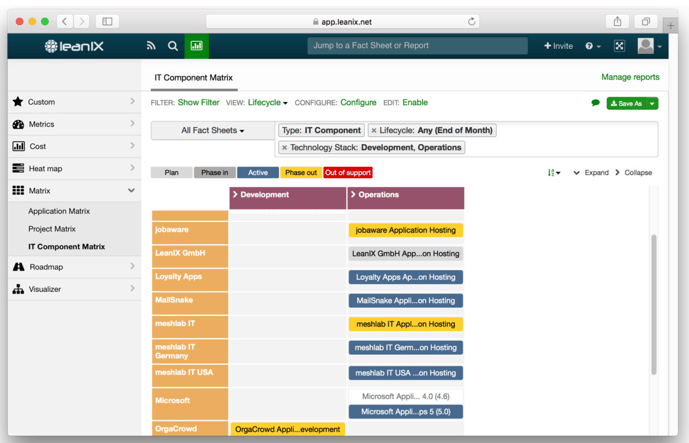Show Safari tab overview
The height and width of the screenshot is (443, 689).
pyautogui.click(x=646, y=21)
